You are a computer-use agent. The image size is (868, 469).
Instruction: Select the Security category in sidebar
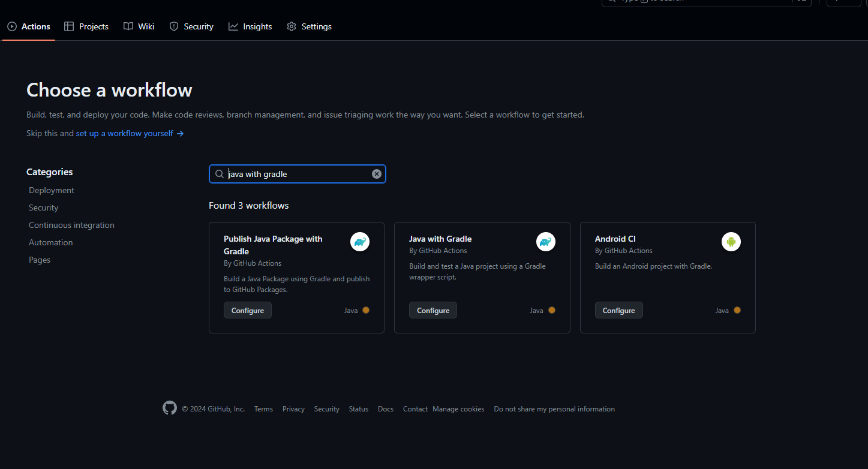pyautogui.click(x=44, y=208)
